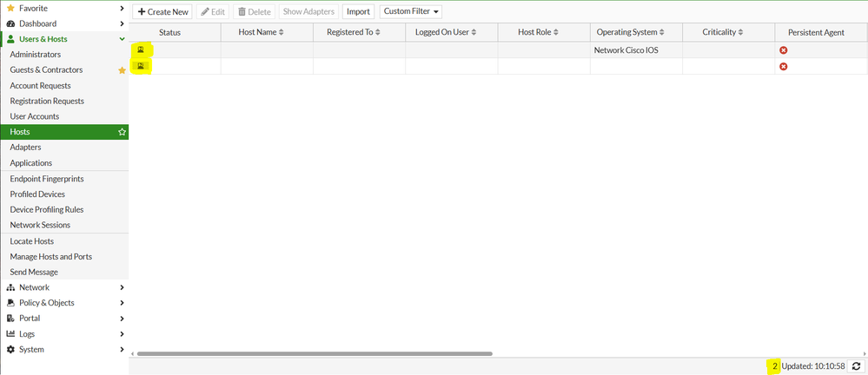The image size is (868, 375).
Task: Open the Custom Filter dropdown
Action: pos(411,11)
